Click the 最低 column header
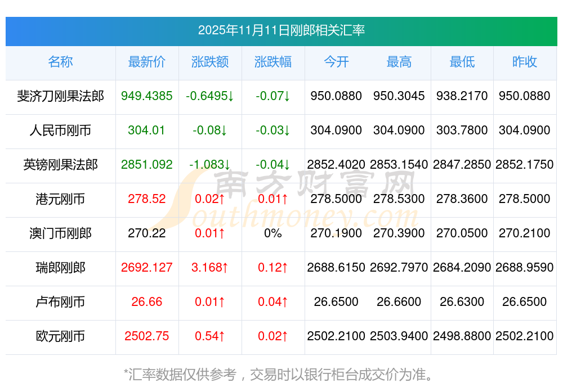The image size is (563, 392). tap(462, 62)
